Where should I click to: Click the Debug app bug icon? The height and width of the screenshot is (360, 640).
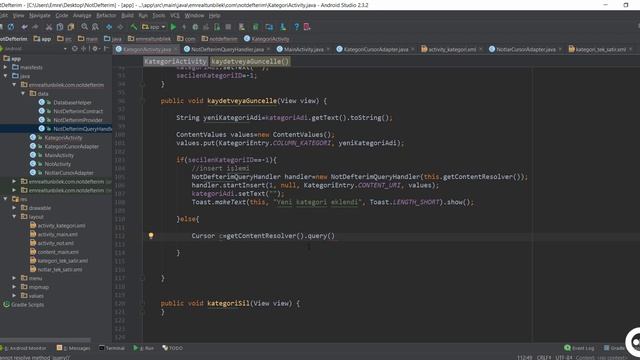coord(195,27)
